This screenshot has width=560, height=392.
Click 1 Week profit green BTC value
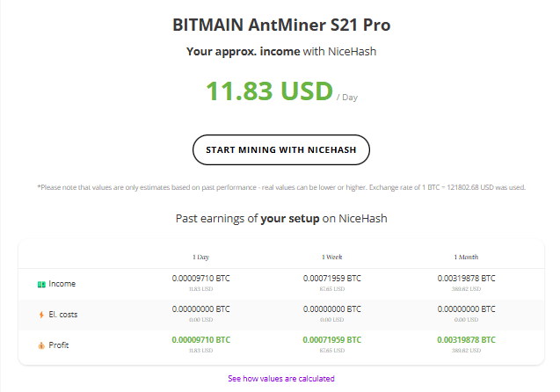coord(332,339)
